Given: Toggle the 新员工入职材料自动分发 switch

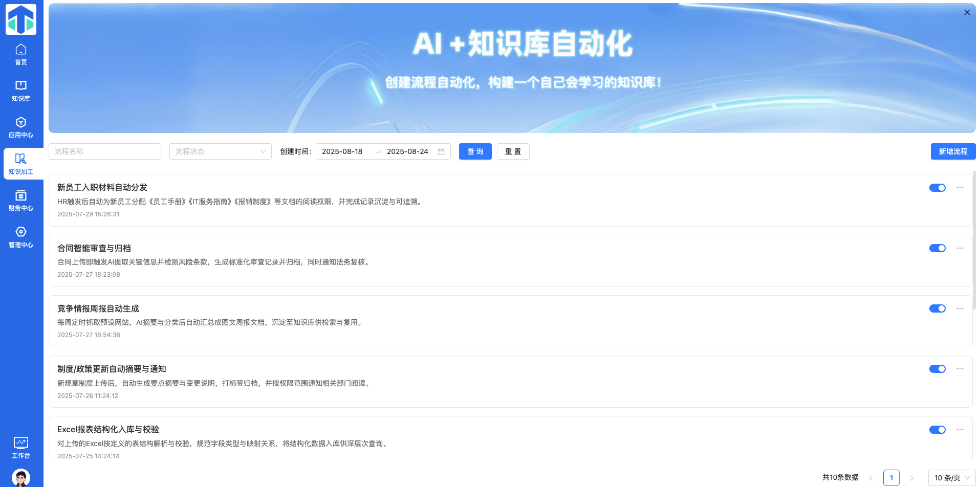Looking at the screenshot, I should (938, 188).
